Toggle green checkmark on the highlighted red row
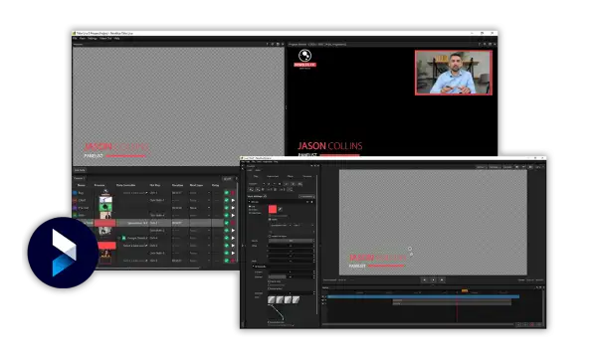 click(227, 223)
